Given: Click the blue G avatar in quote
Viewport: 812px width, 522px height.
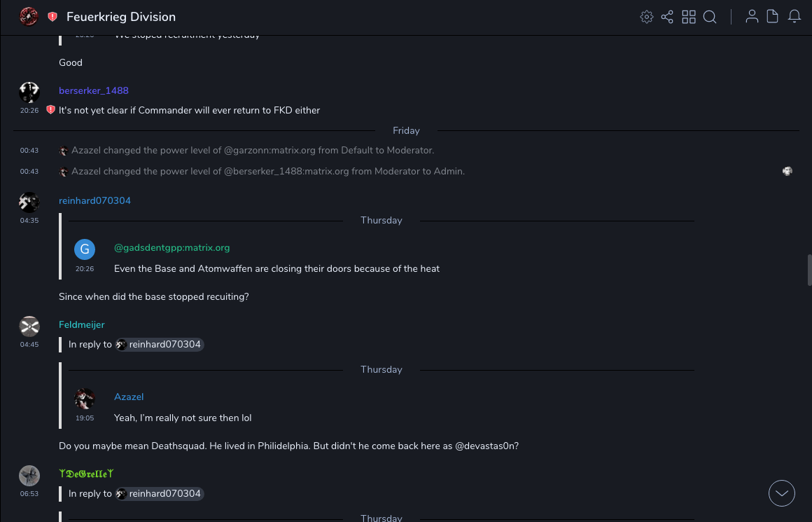Looking at the screenshot, I should (x=85, y=249).
